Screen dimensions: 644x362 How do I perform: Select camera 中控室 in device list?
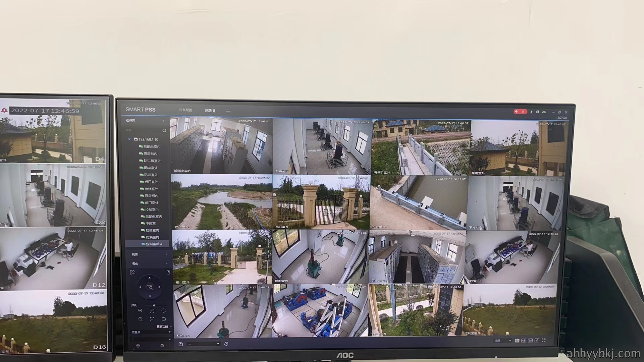(x=150, y=223)
